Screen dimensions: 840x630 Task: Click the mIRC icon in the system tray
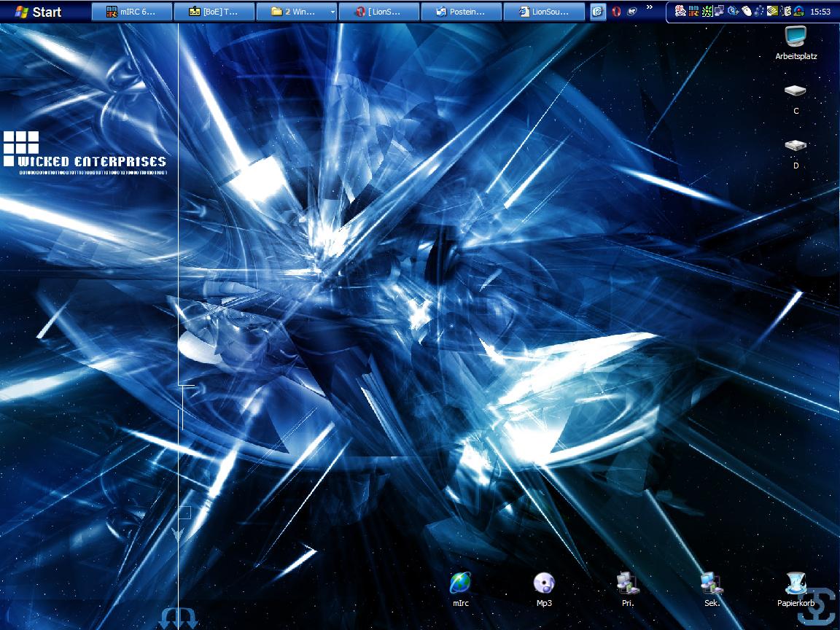point(693,12)
